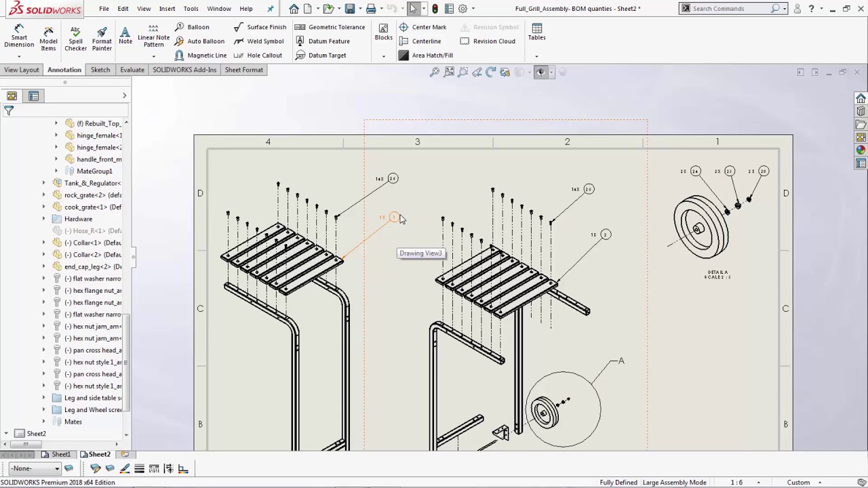Select Leg and side table tree item
The width and height of the screenshot is (868, 488).
point(87,398)
